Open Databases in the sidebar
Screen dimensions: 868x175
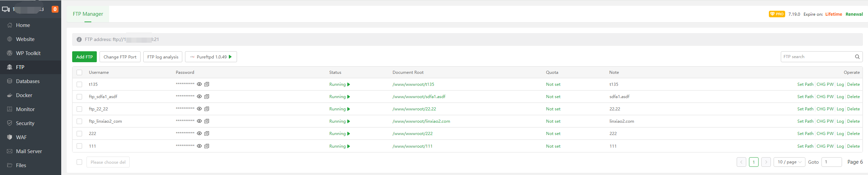pyautogui.click(x=28, y=81)
